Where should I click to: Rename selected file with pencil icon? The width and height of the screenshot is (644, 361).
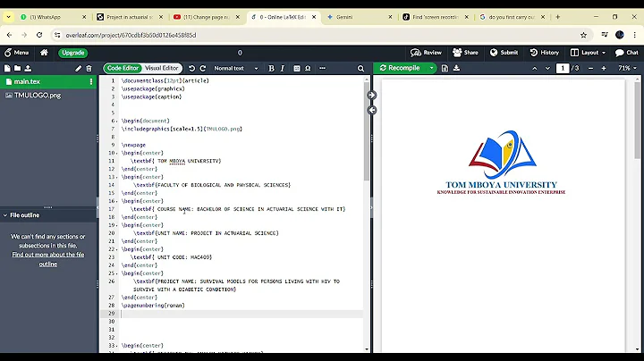[x=78, y=69]
